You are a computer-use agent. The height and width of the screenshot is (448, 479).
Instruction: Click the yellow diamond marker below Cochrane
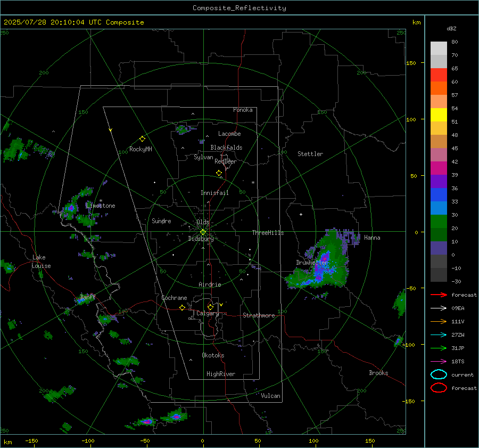pyautogui.click(x=182, y=307)
